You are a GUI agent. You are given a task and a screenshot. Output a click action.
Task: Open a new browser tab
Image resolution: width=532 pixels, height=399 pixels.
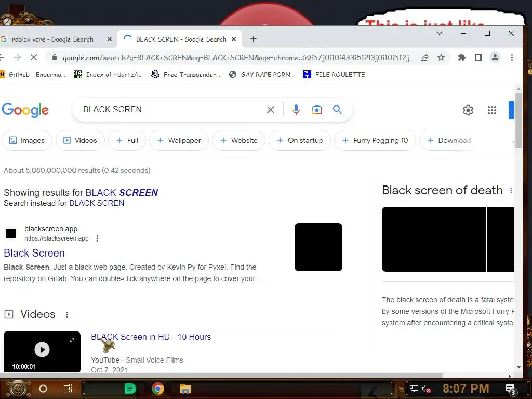point(253,39)
